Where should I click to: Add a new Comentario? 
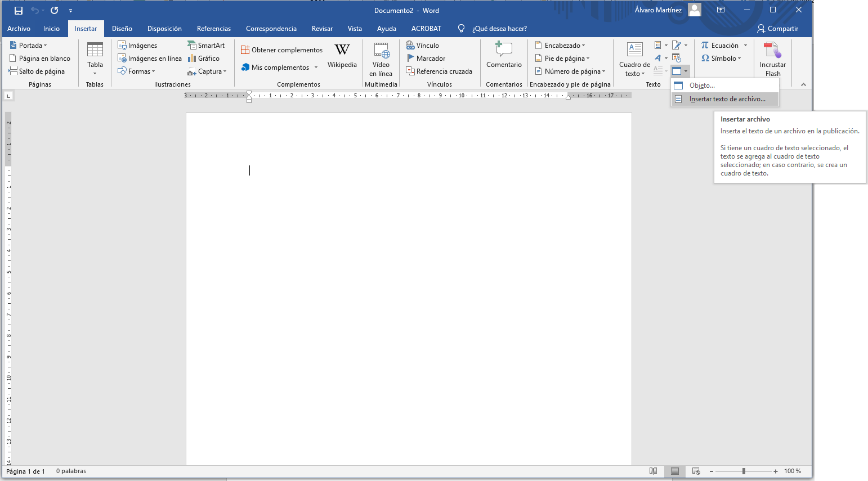click(504, 57)
